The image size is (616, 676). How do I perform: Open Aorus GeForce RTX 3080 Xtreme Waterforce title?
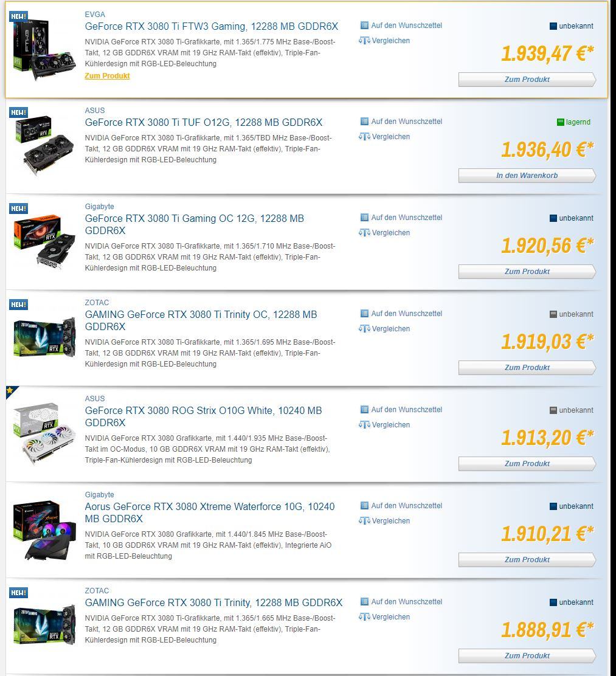(x=210, y=512)
